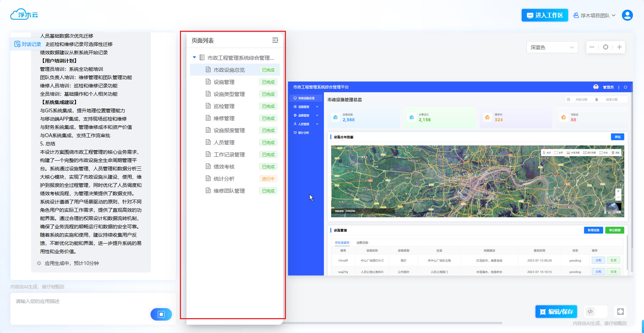644x333 pixels.
Task: Open the 深蓝色 theme color dropdown
Action: coord(552,47)
